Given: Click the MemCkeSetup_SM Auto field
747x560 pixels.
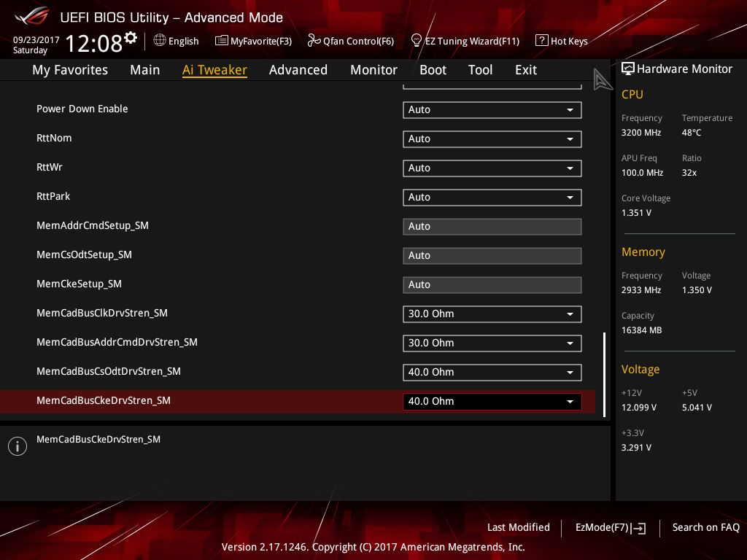Looking at the screenshot, I should coord(492,285).
